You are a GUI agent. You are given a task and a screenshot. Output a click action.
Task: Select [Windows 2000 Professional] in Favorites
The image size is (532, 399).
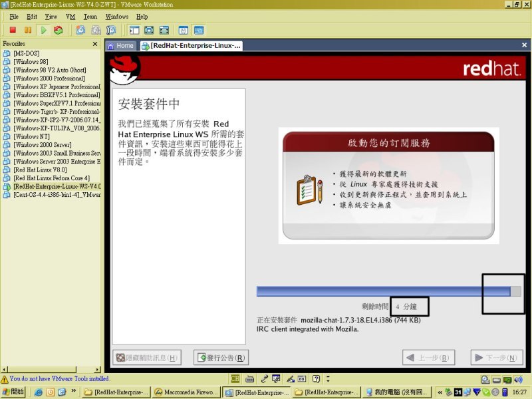click(49, 78)
